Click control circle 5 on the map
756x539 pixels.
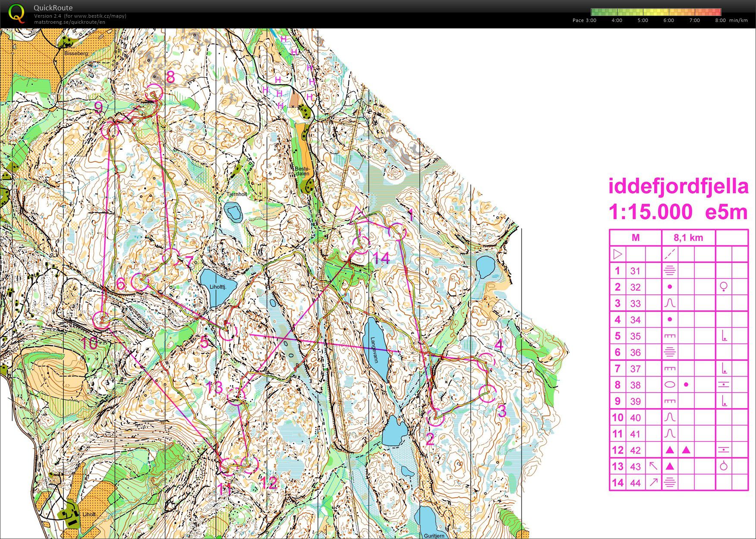[x=228, y=331]
